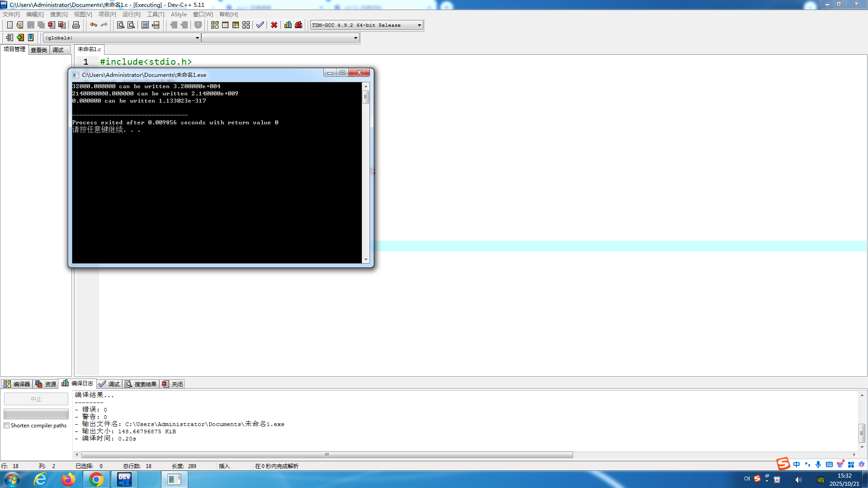Click the Rebuild All toolbar icon
Image resolution: width=868 pixels, height=488 pixels.
coord(246,25)
